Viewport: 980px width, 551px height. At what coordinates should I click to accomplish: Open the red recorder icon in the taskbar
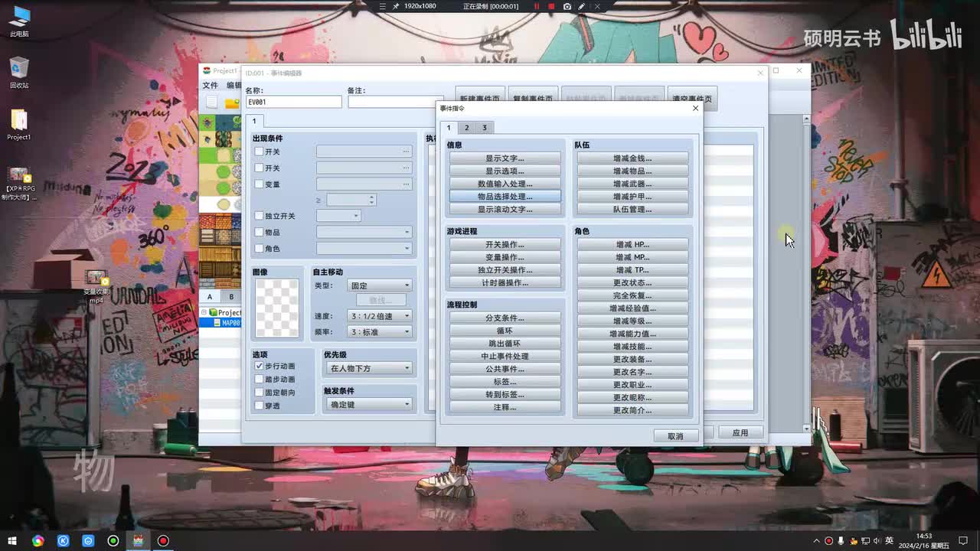click(163, 540)
